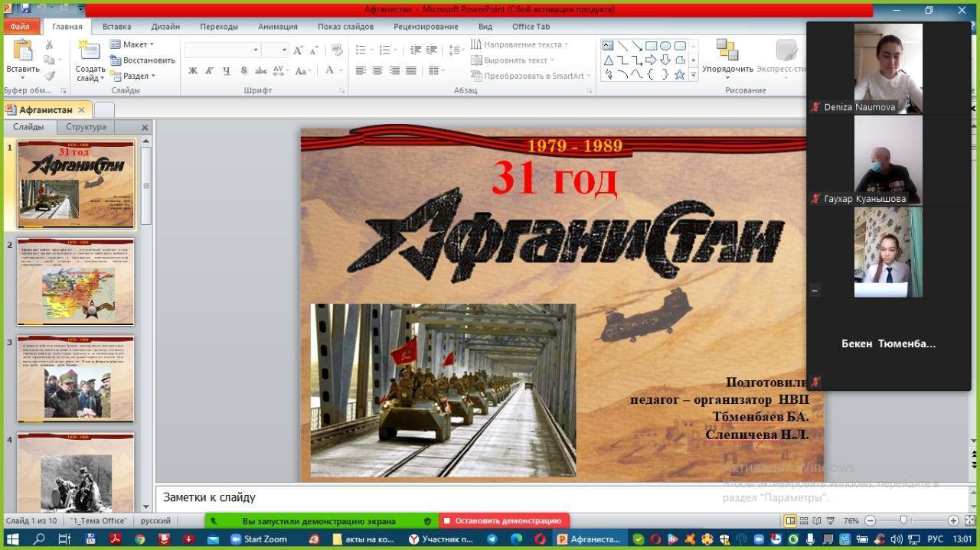Screen dimensions: 980x550
Task: Switch to the Структура outline tab
Action: [x=86, y=127]
